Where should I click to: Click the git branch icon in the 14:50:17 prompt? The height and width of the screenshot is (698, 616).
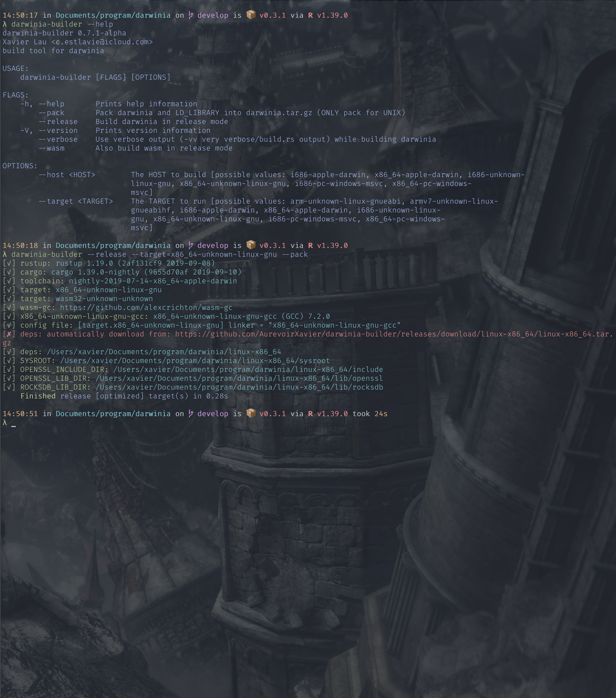click(191, 15)
